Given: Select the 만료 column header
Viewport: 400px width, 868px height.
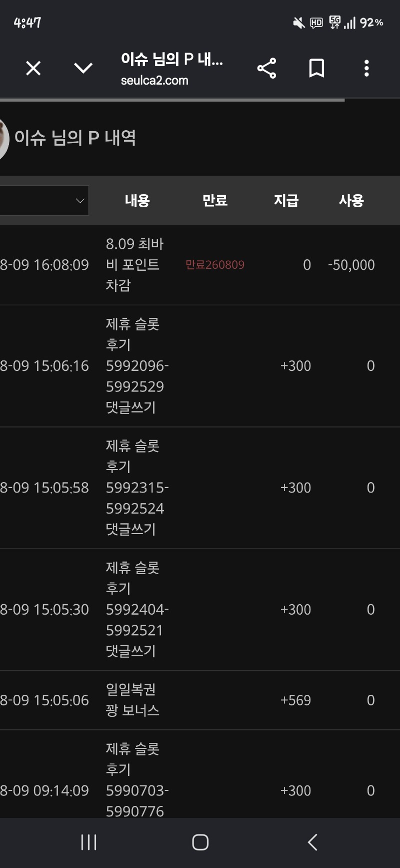Looking at the screenshot, I should (x=215, y=201).
